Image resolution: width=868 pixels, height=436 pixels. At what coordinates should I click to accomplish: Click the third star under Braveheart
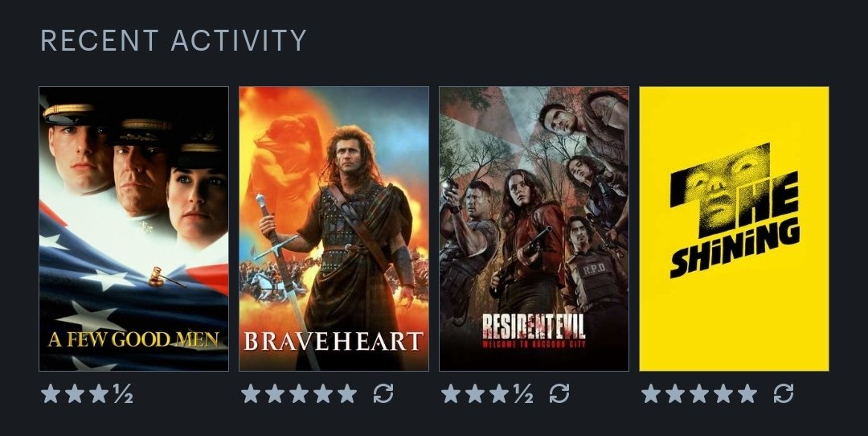299,394
